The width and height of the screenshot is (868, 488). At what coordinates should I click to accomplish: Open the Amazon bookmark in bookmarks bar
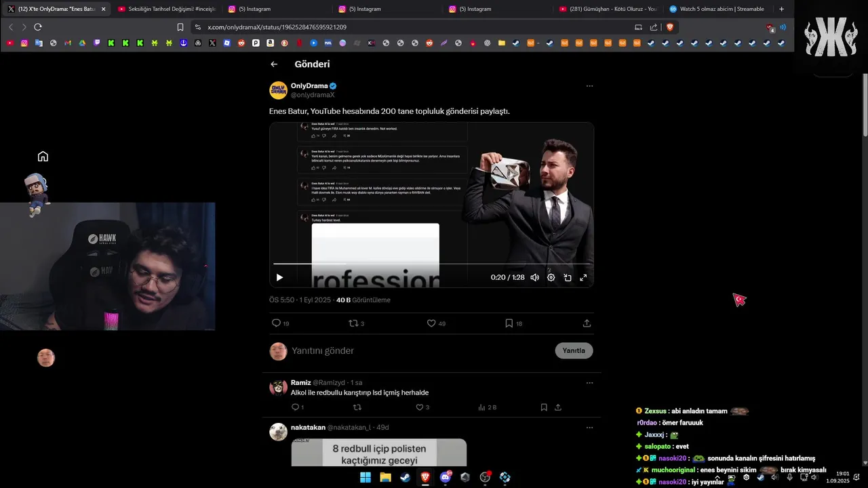[x=270, y=43]
